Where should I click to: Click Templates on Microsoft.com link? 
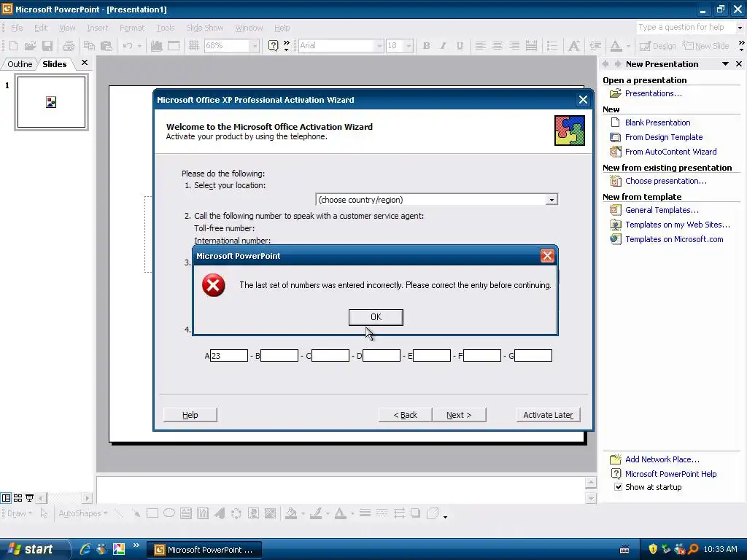pos(674,239)
